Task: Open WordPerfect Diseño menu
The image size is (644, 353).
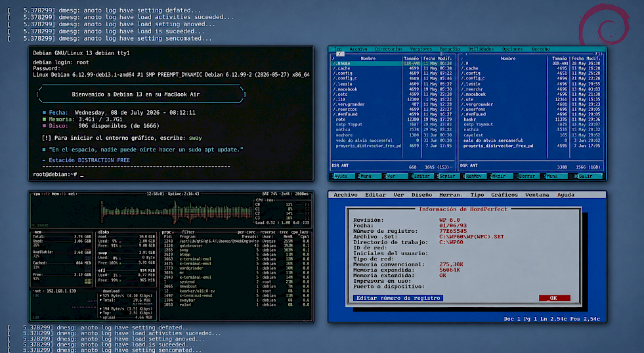Action: [x=422, y=195]
